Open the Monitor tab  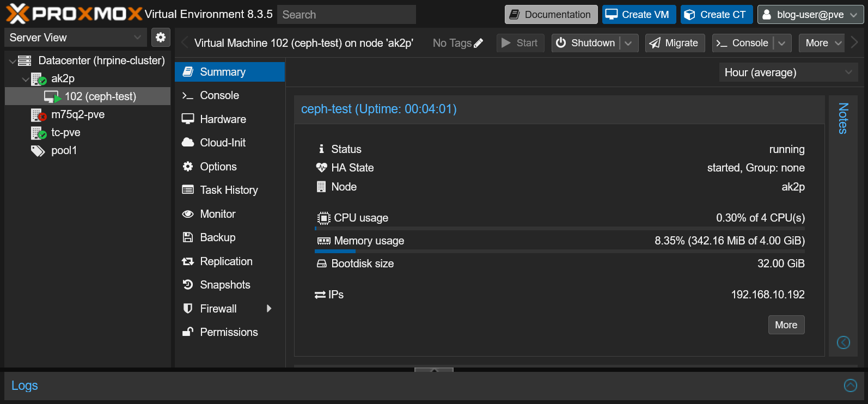pos(230,214)
